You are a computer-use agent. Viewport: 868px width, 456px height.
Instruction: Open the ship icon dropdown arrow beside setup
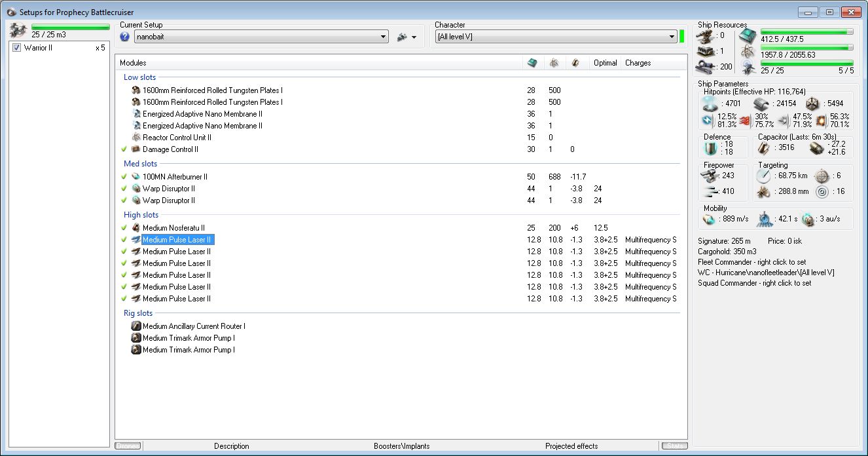point(414,37)
